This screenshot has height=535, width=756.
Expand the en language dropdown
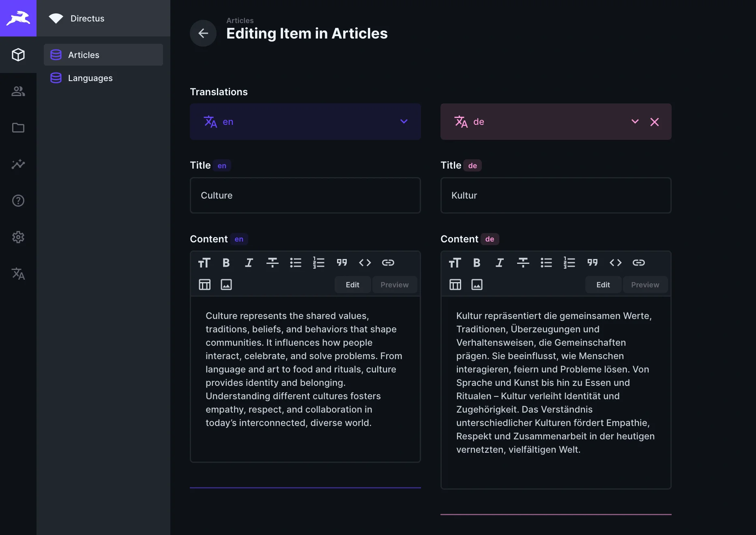[404, 122]
